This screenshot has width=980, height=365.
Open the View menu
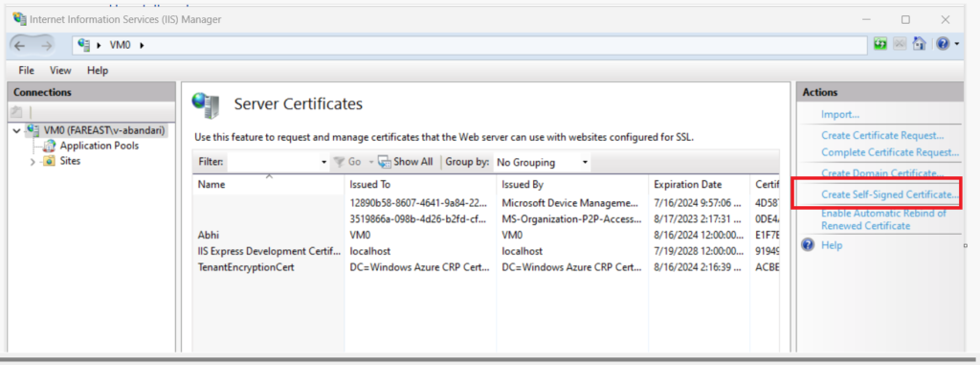pyautogui.click(x=60, y=70)
